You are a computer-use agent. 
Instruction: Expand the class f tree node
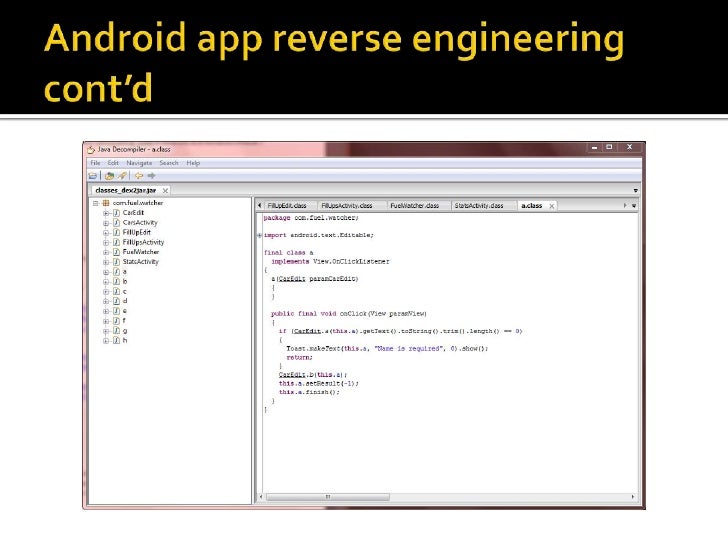tap(106, 321)
